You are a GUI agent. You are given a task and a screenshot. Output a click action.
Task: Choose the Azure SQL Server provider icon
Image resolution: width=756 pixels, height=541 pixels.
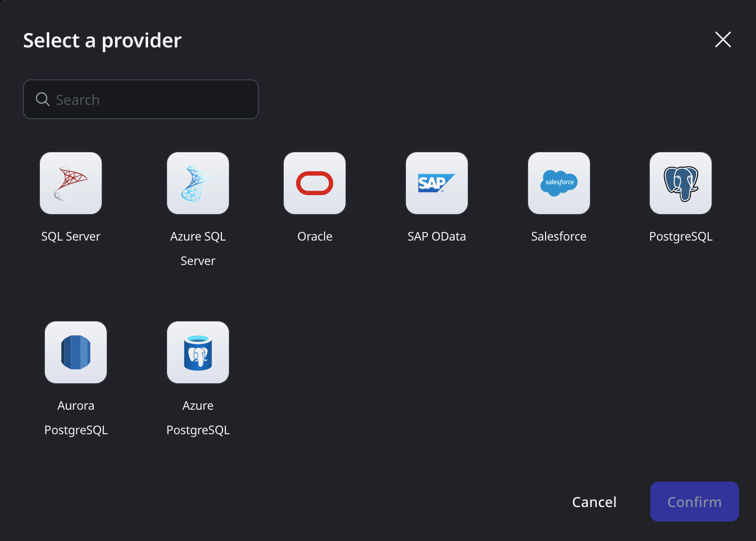pos(198,183)
